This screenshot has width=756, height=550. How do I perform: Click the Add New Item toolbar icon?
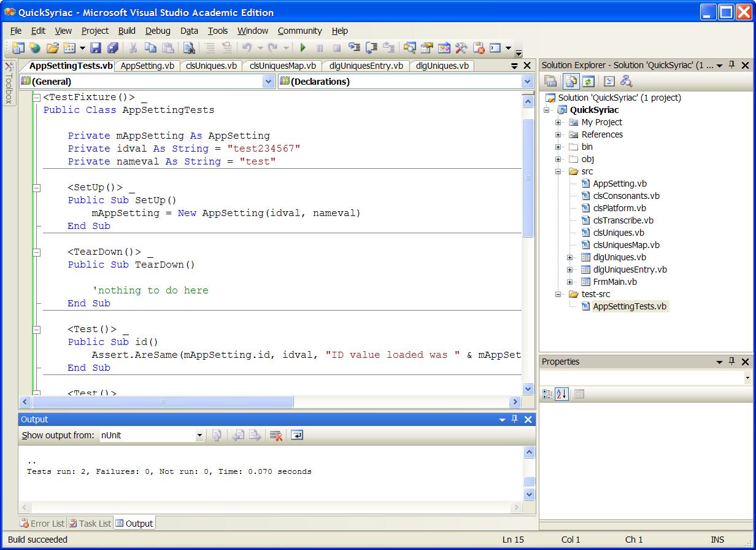click(x=69, y=48)
